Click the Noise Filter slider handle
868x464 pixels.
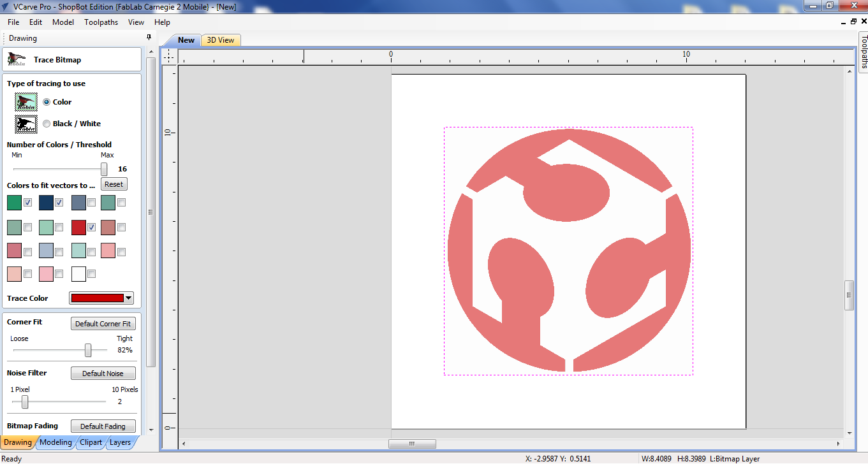pyautogui.click(x=25, y=402)
